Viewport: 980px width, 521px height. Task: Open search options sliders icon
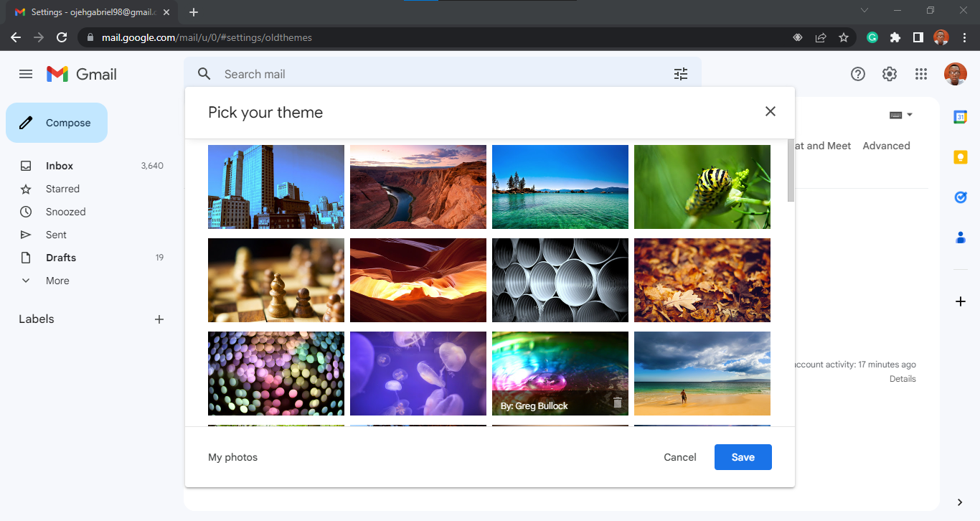[680, 74]
